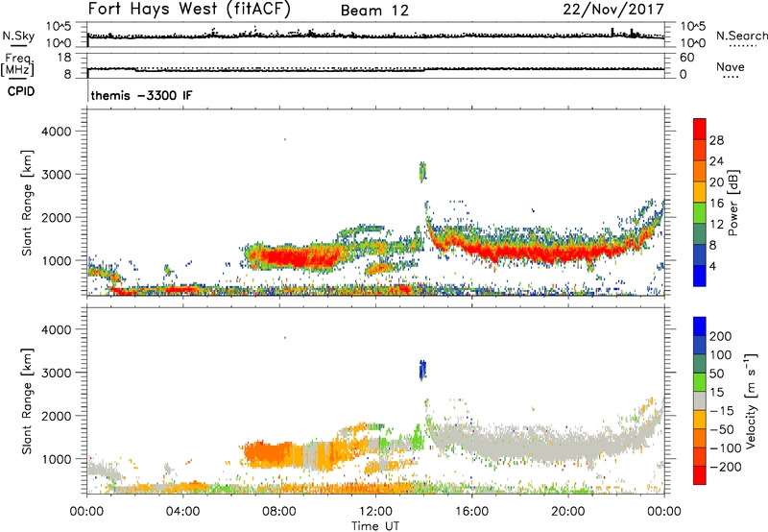The width and height of the screenshot is (768, 532).
Task: Click the '20:00' time axis label
Action: click(x=567, y=512)
